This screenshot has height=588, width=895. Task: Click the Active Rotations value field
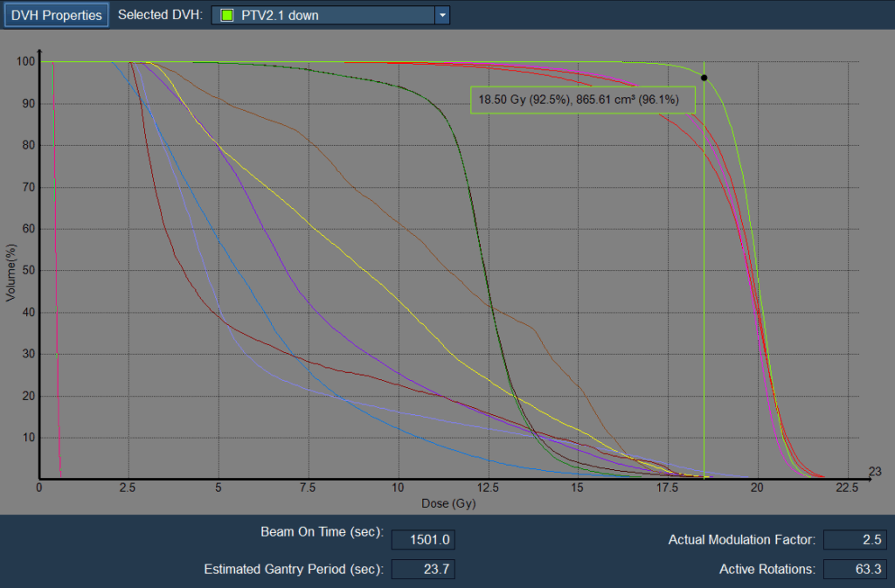pos(855,570)
